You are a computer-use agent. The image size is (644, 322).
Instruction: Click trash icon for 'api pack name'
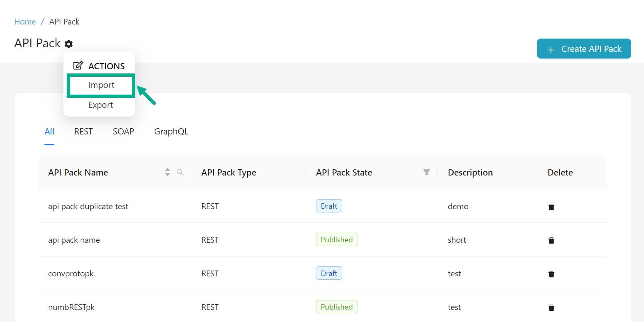click(x=551, y=240)
